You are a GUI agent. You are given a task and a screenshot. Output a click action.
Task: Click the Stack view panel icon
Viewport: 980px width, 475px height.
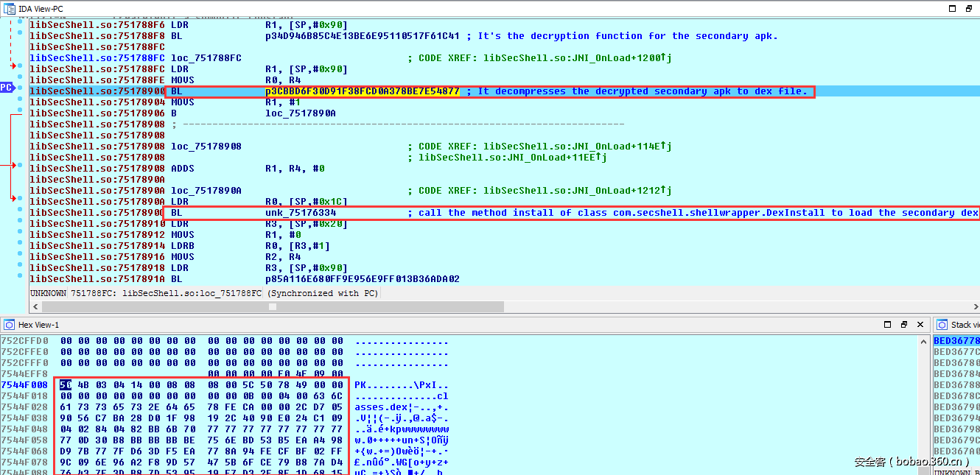pyautogui.click(x=941, y=325)
